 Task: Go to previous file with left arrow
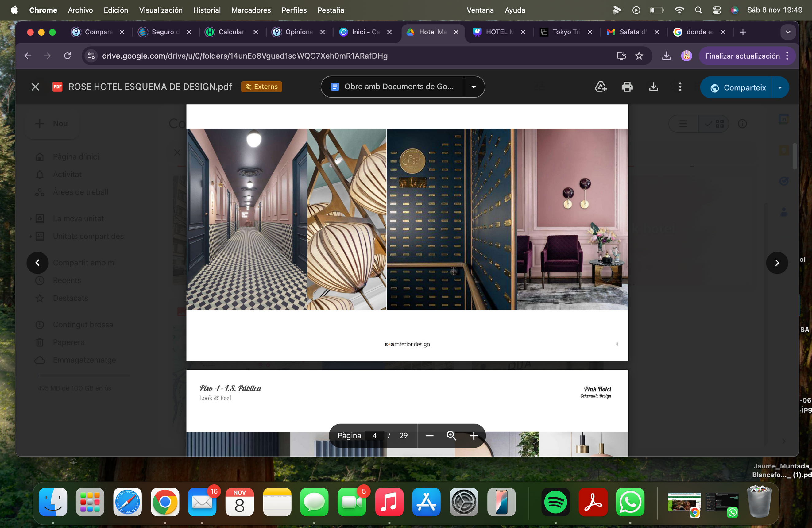37,263
